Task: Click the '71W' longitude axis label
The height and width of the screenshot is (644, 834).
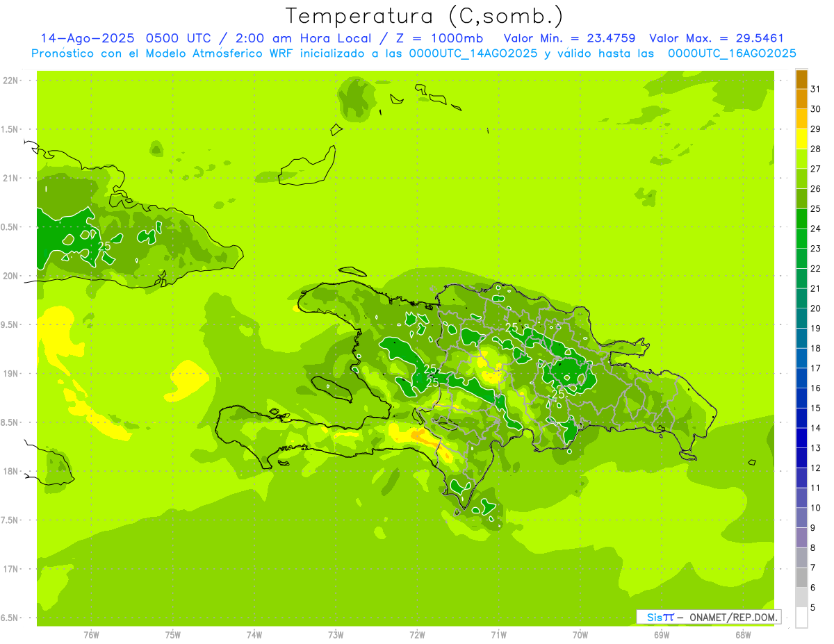Action: [x=498, y=634]
